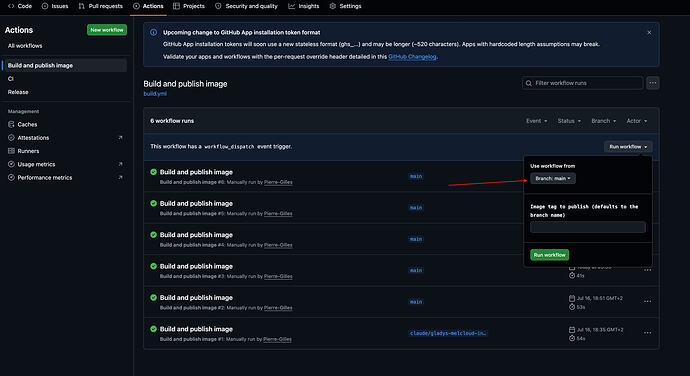Viewport: 690px width, 376px height.
Task: Select the CI workflow
Action: tap(11, 79)
